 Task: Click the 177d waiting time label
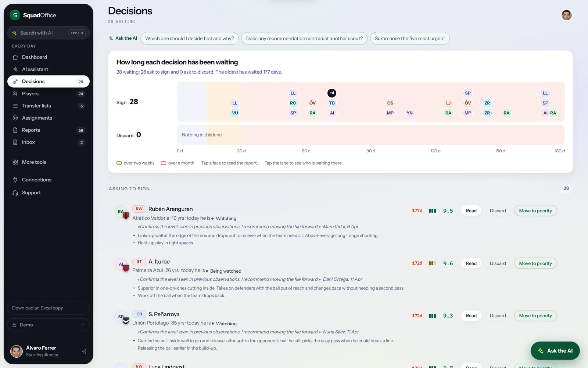[x=417, y=210]
